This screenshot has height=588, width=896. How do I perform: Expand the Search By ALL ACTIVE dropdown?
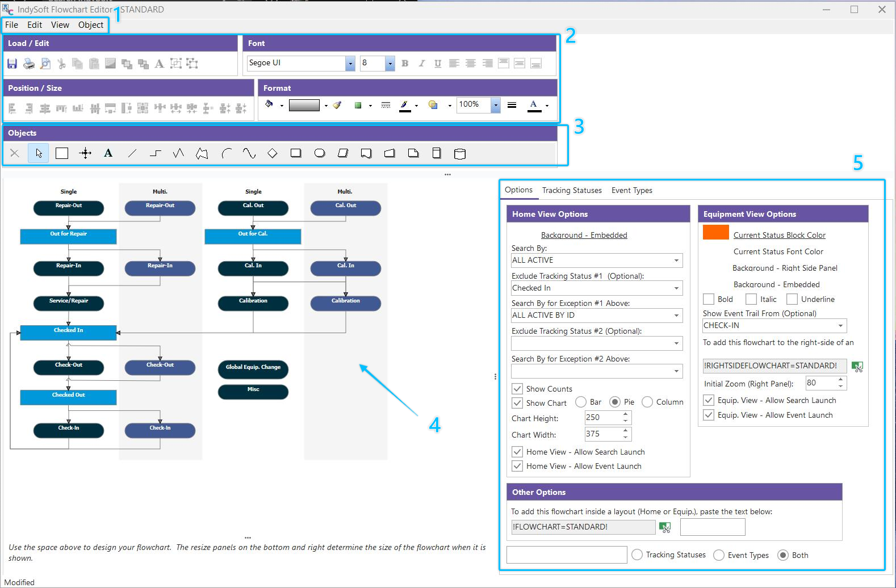(676, 261)
